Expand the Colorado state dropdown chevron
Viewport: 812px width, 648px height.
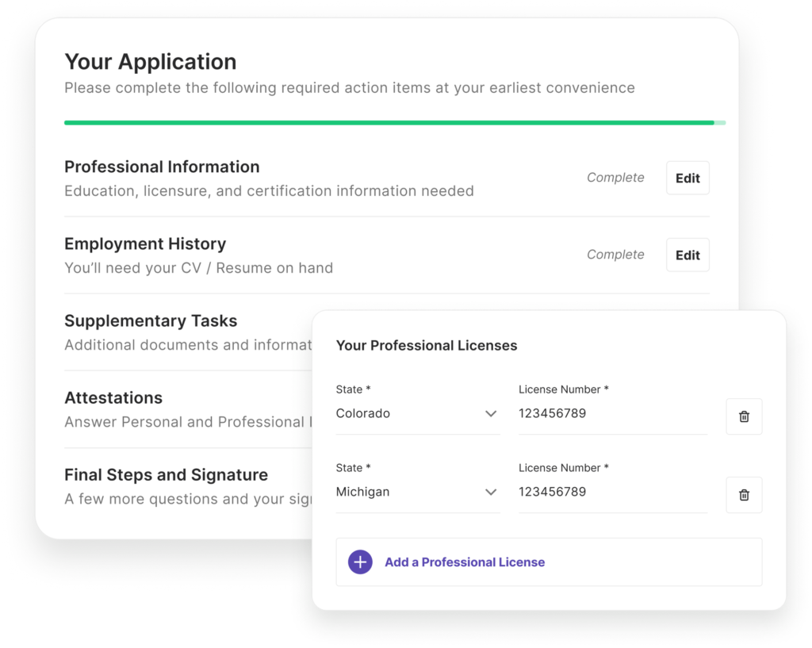(491, 414)
